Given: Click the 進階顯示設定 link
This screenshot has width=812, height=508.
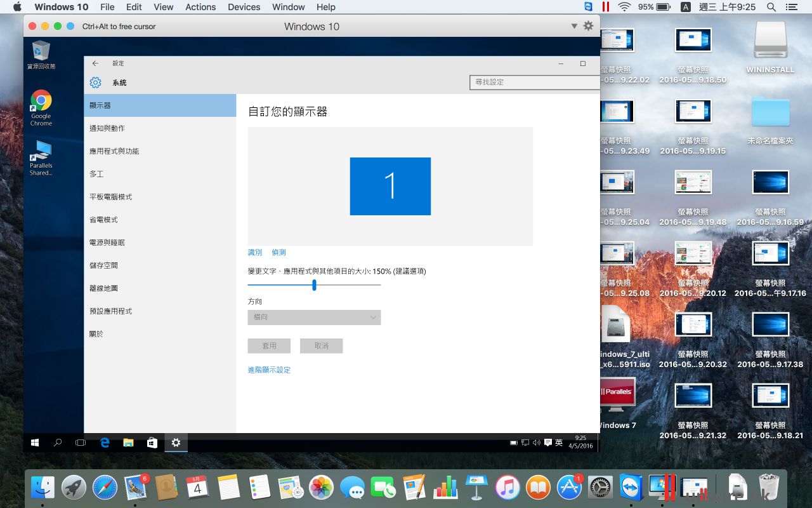Looking at the screenshot, I should (269, 370).
